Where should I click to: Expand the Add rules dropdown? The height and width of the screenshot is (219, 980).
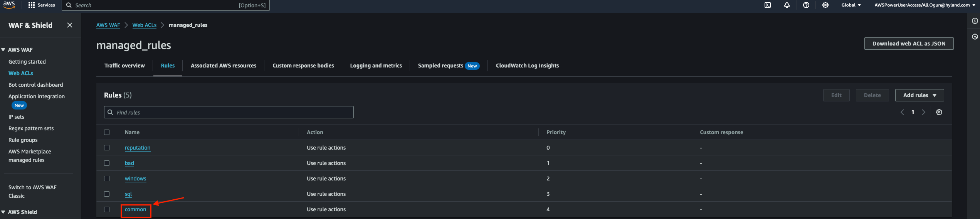coord(919,95)
